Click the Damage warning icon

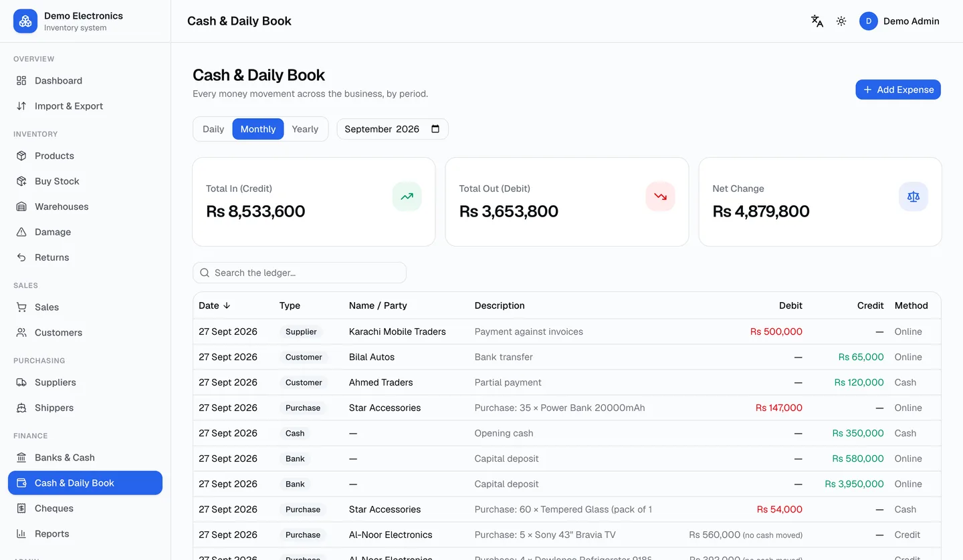(21, 232)
